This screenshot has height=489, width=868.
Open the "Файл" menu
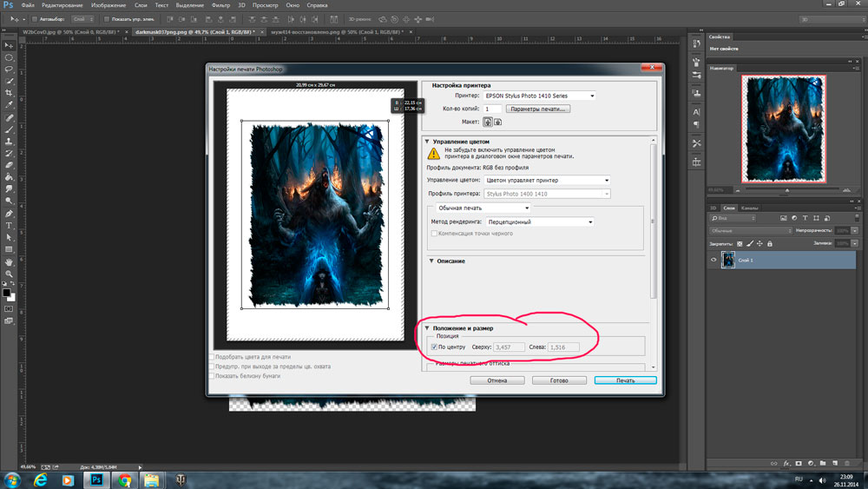[28, 5]
